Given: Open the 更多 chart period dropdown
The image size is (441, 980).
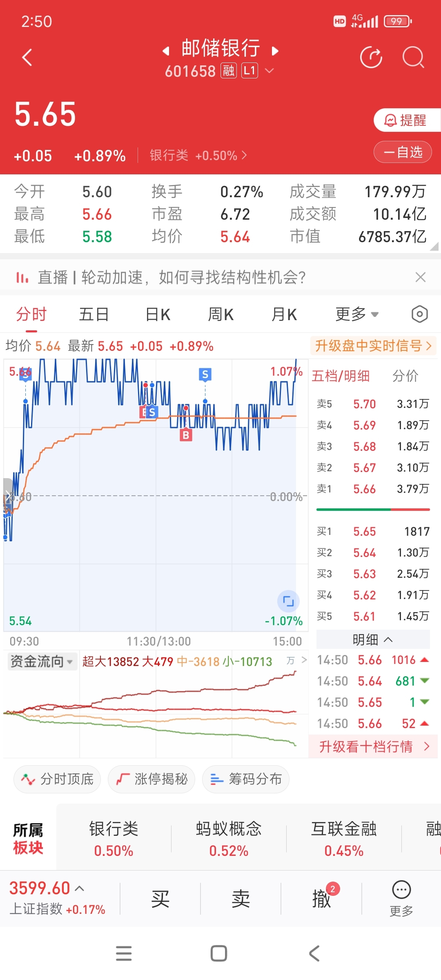Looking at the screenshot, I should 357,314.
